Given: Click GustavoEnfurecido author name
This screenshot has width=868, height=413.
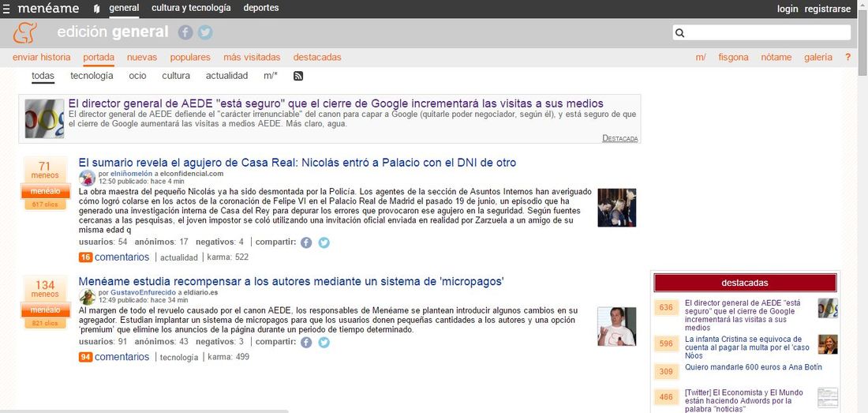Looking at the screenshot, I should tap(143, 292).
